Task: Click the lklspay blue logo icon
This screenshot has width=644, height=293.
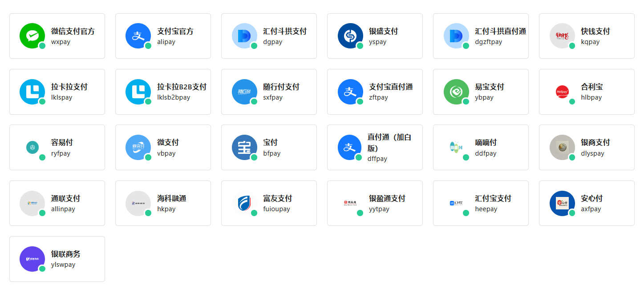Action: click(32, 92)
